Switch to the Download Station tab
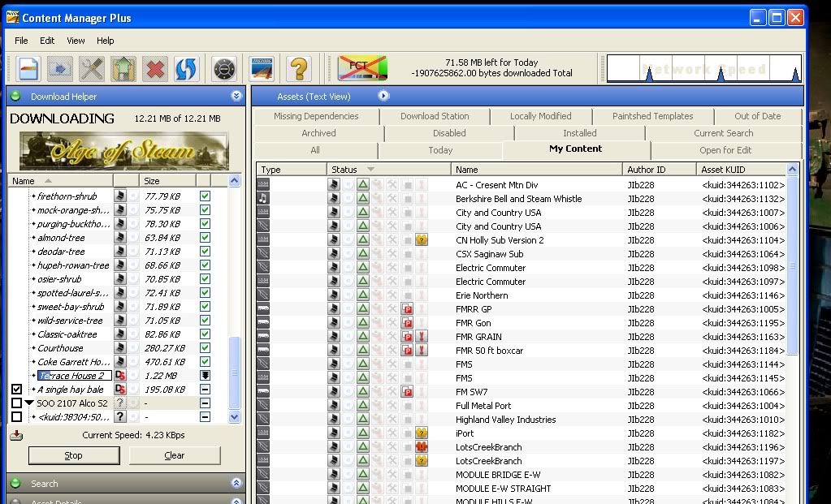831x504 pixels. tap(435, 117)
